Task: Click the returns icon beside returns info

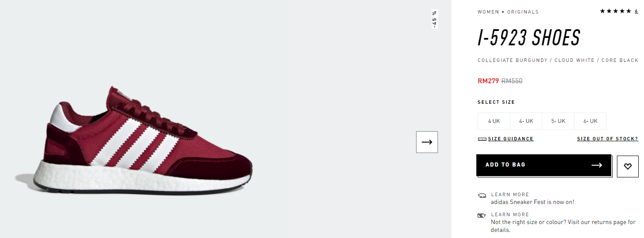Action: (482, 215)
